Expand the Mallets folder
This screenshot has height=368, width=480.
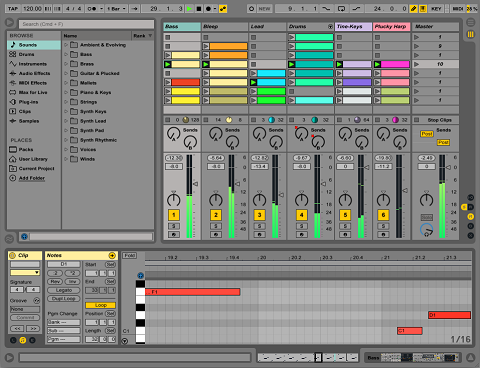[x=66, y=83]
